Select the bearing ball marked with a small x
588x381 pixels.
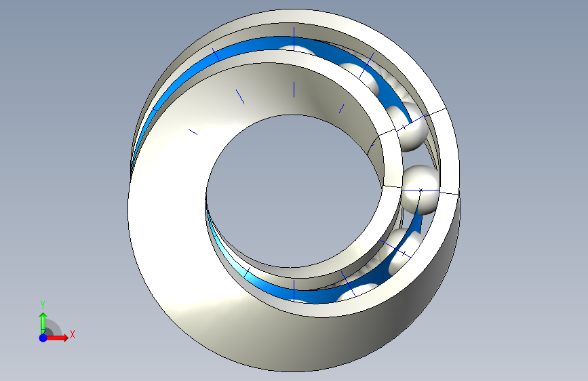(x=420, y=190)
